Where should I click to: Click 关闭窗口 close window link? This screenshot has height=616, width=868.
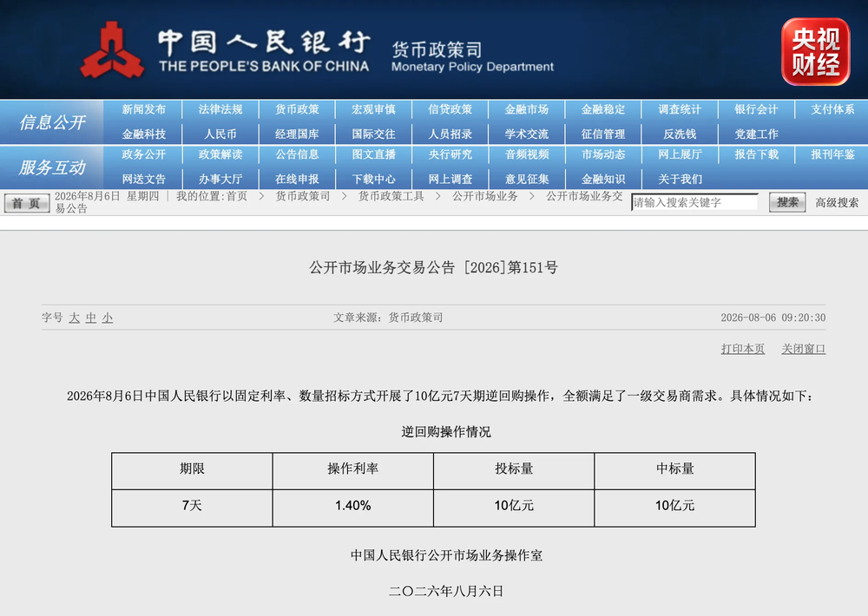tap(803, 349)
